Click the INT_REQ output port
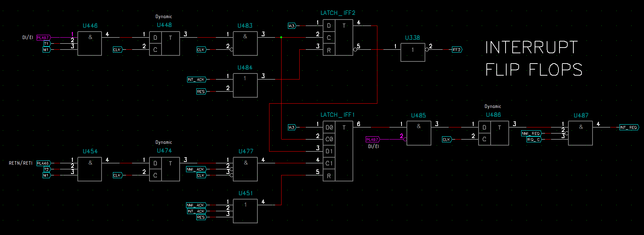The width and height of the screenshot is (644, 235). click(x=629, y=127)
